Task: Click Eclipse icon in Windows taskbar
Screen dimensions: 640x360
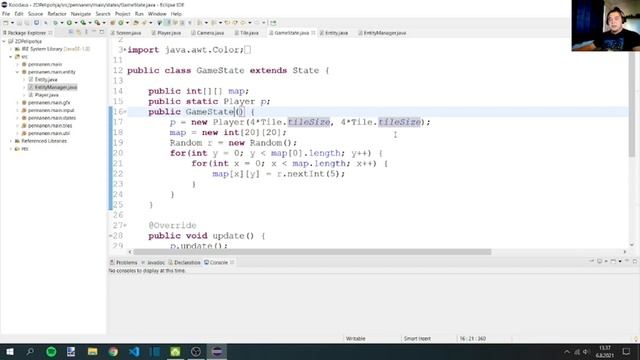Action: (x=217, y=352)
